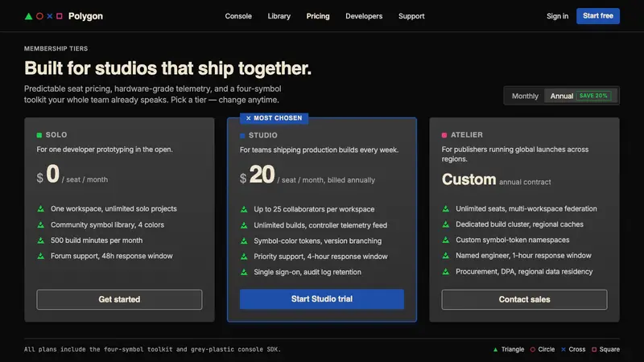
Task: Click triangle icon beside Priority support
Action: [x=244, y=256]
